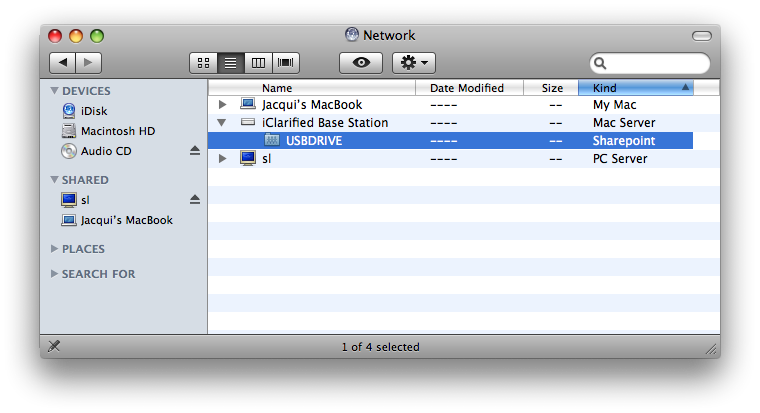The width and height of the screenshot is (760, 413).
Task: Switch to column view
Action: click(259, 63)
